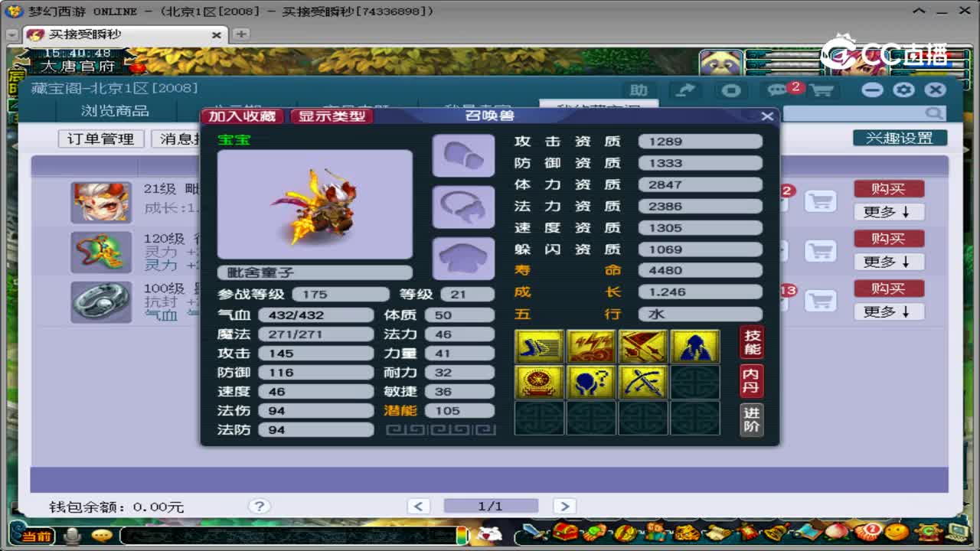Viewport: 980px width, 551px height.
Task: Expand 更多 options for the 100级 item
Action: [889, 311]
